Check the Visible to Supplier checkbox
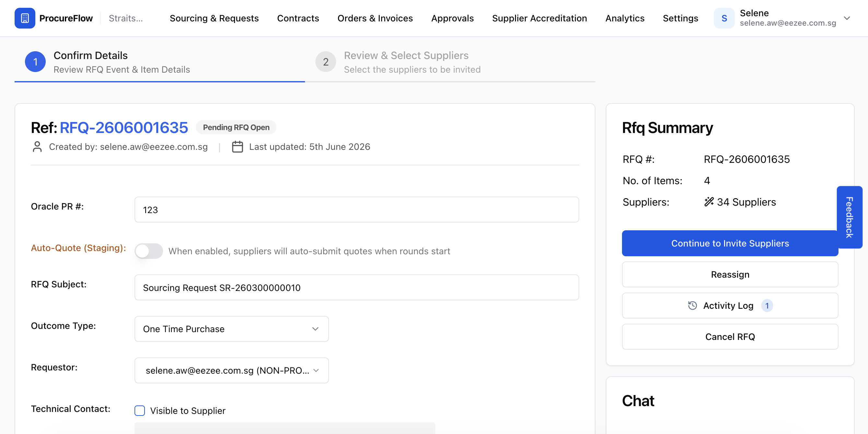 (140, 410)
